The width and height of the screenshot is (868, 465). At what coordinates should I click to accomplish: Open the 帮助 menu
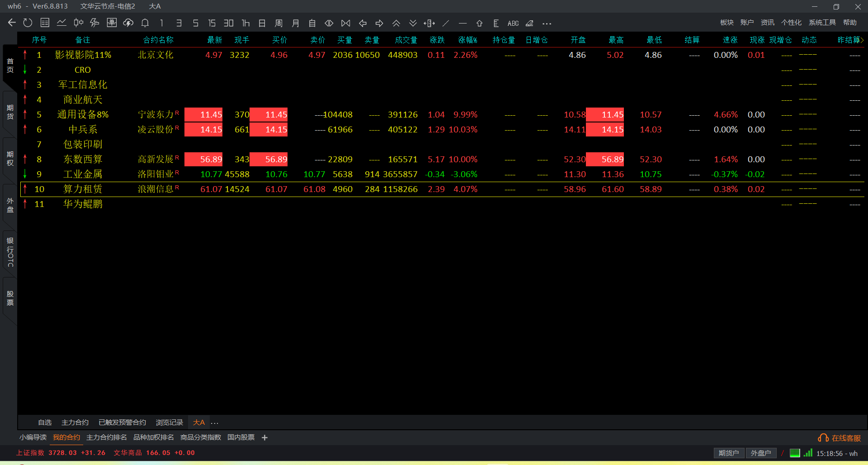(x=850, y=23)
